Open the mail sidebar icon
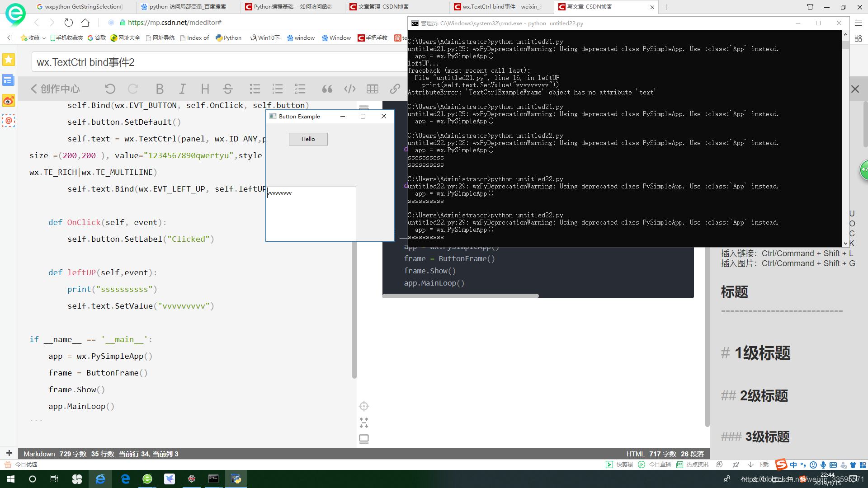This screenshot has width=868, height=488. pyautogui.click(x=9, y=121)
